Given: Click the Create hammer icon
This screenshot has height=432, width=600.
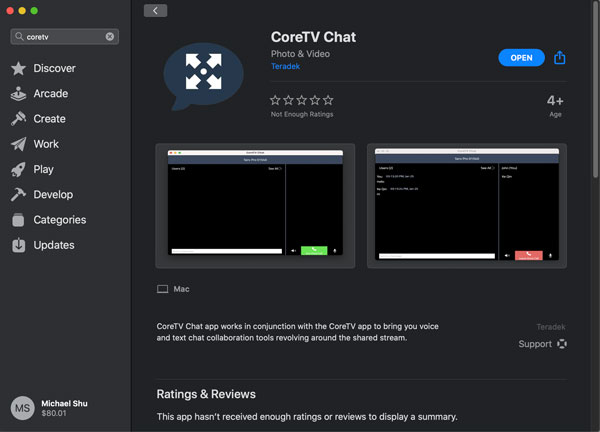Looking at the screenshot, I should [18, 119].
